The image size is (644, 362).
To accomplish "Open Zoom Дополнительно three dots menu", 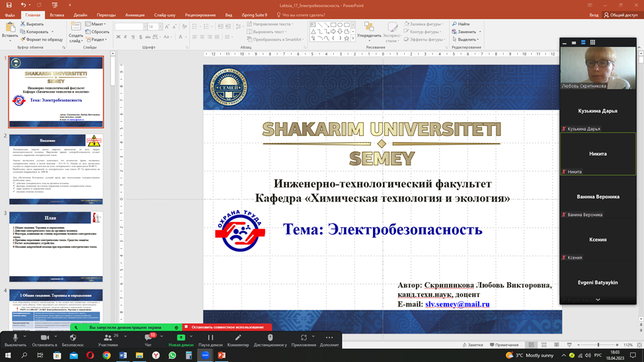I will click(x=329, y=340).
